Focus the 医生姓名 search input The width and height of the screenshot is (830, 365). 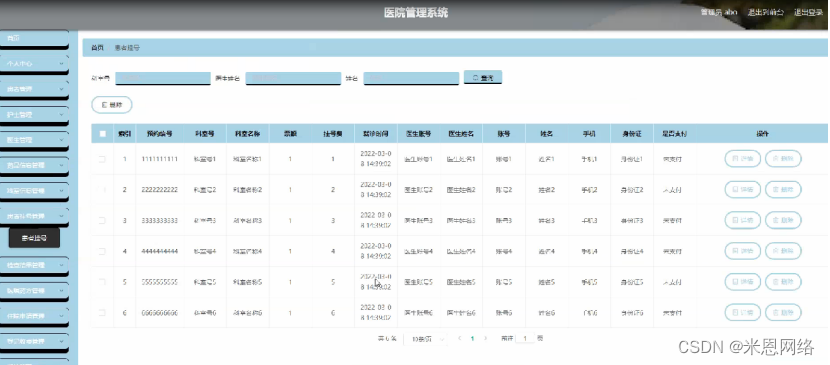tap(293, 78)
